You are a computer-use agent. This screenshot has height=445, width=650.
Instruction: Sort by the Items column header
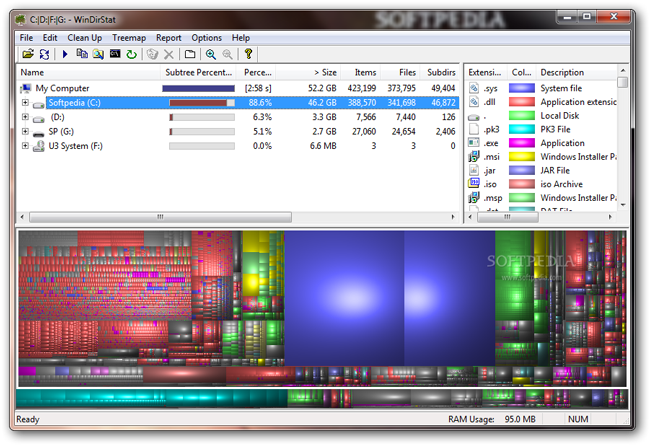(365, 72)
